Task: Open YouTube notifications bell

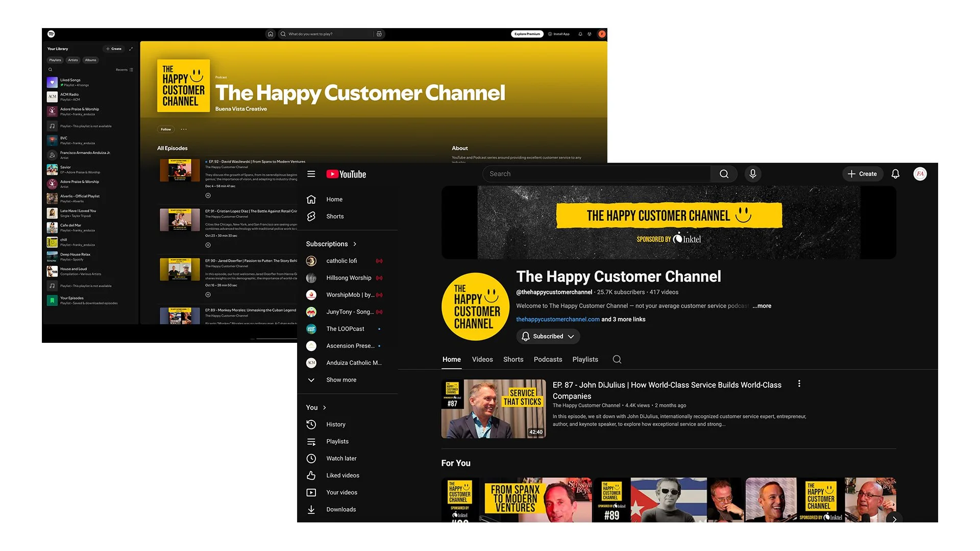Action: (x=895, y=174)
